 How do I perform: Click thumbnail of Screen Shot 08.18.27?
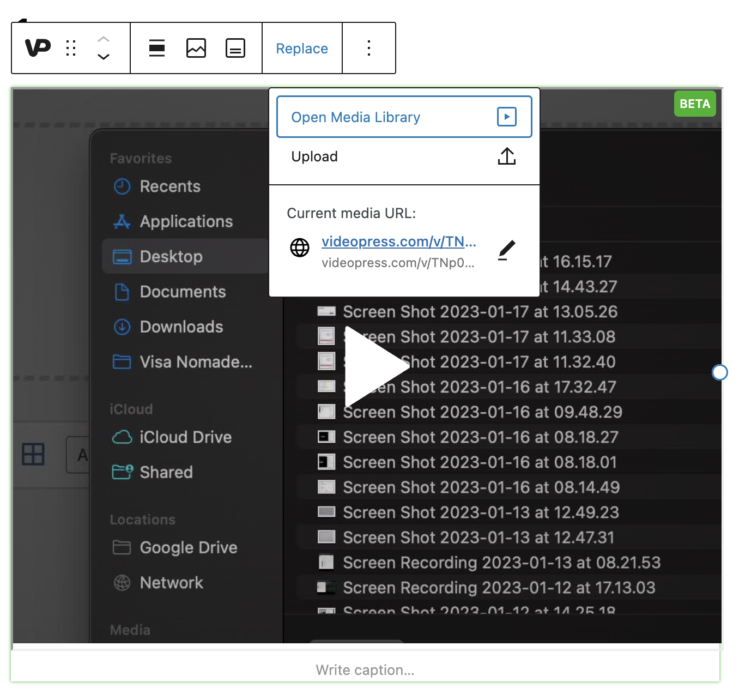[326, 437]
